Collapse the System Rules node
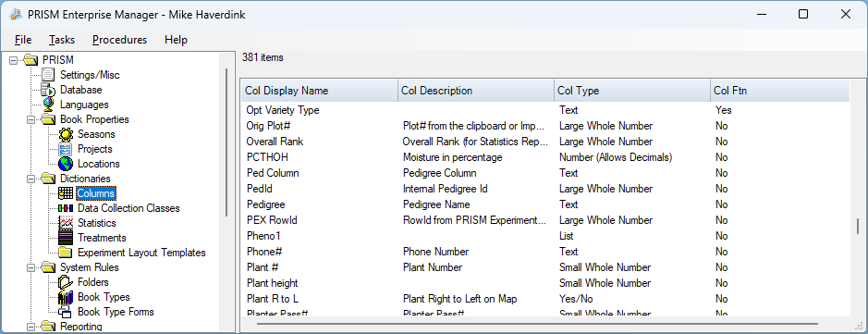The width and height of the screenshot is (868, 334). pos(31,267)
